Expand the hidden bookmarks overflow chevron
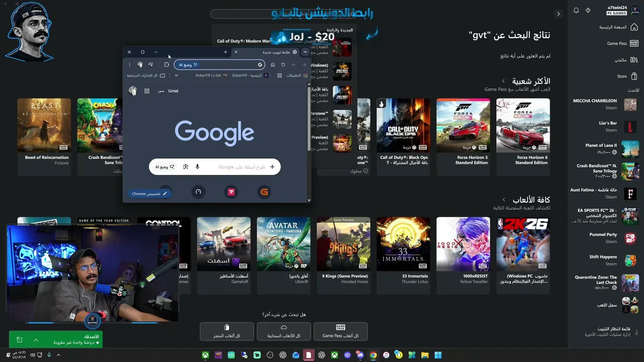This screenshot has width=644, height=362. 176,75
